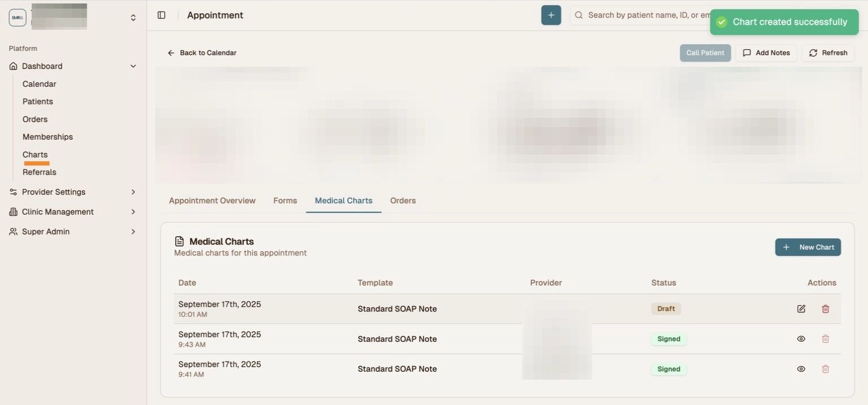Click Signed badge on 9:43 AM row
The width and height of the screenshot is (868, 405).
(x=669, y=339)
